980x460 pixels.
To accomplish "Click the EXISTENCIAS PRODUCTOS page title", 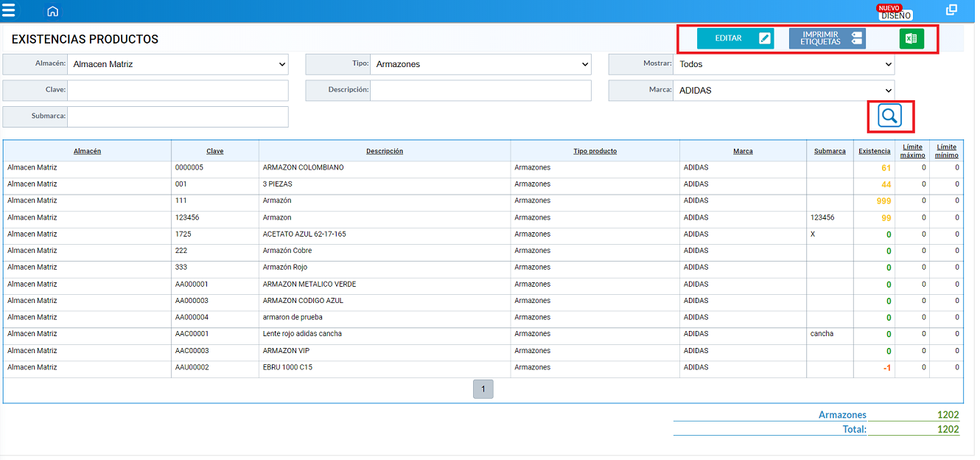I will tap(85, 39).
